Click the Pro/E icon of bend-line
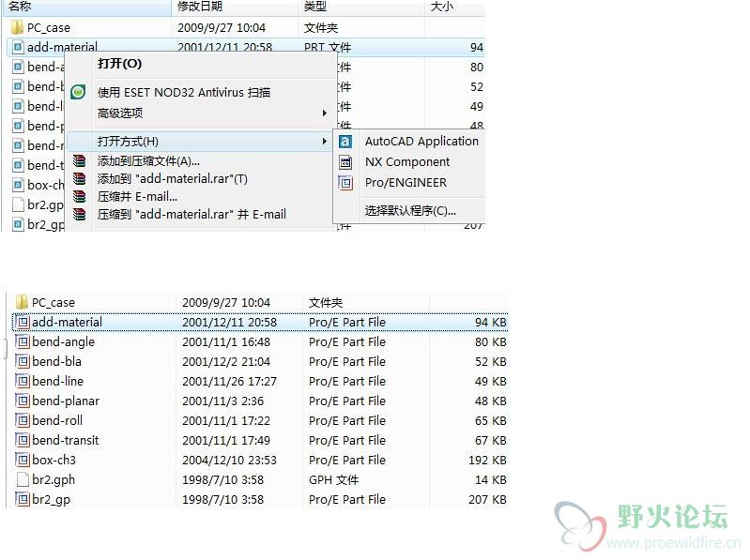 tap(23, 381)
